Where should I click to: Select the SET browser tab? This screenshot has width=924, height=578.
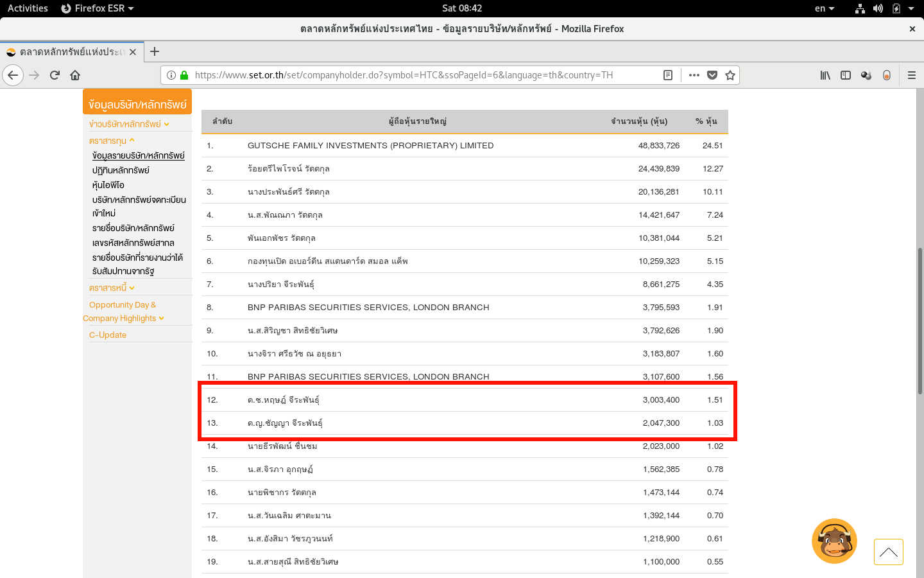(71, 51)
